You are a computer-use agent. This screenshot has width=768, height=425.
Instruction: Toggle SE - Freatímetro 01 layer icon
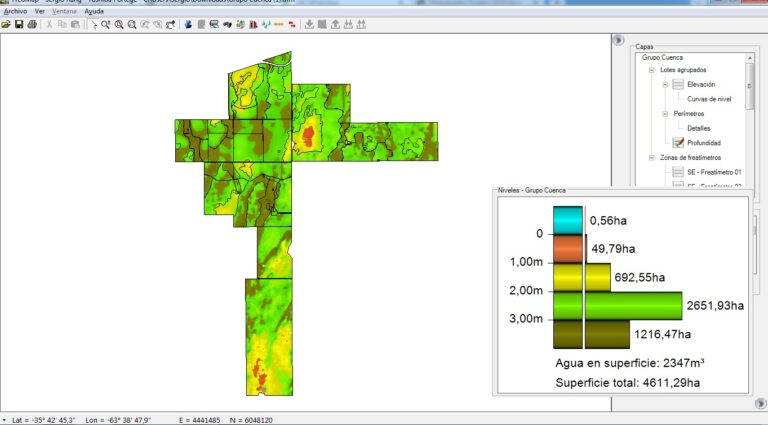click(677, 172)
